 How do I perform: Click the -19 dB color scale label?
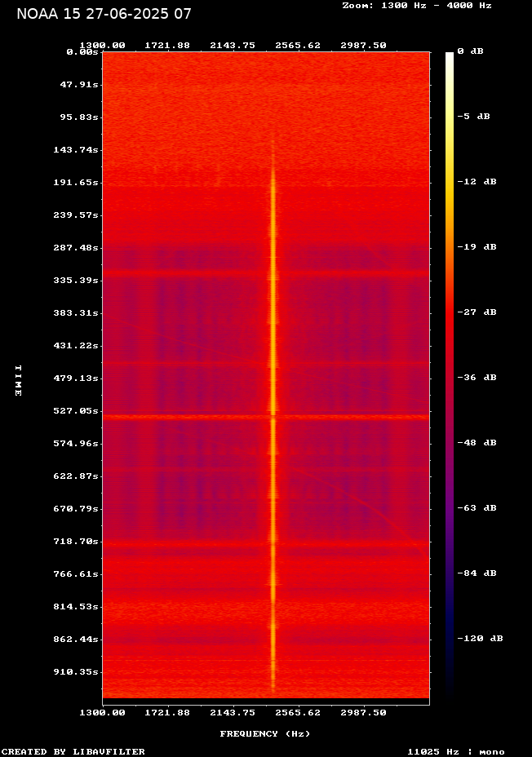tap(477, 246)
